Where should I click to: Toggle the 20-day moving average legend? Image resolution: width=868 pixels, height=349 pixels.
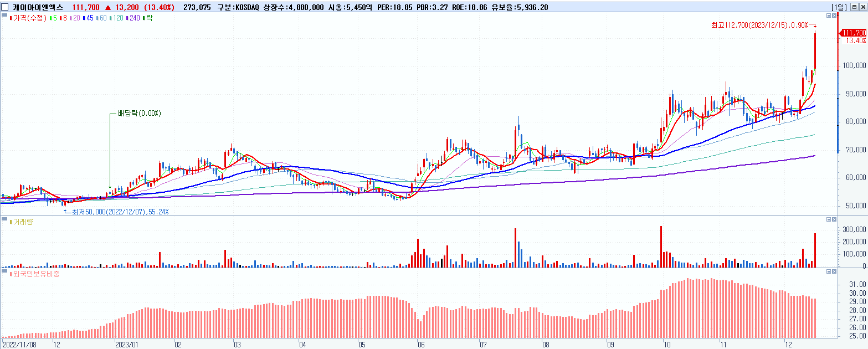coord(75,18)
